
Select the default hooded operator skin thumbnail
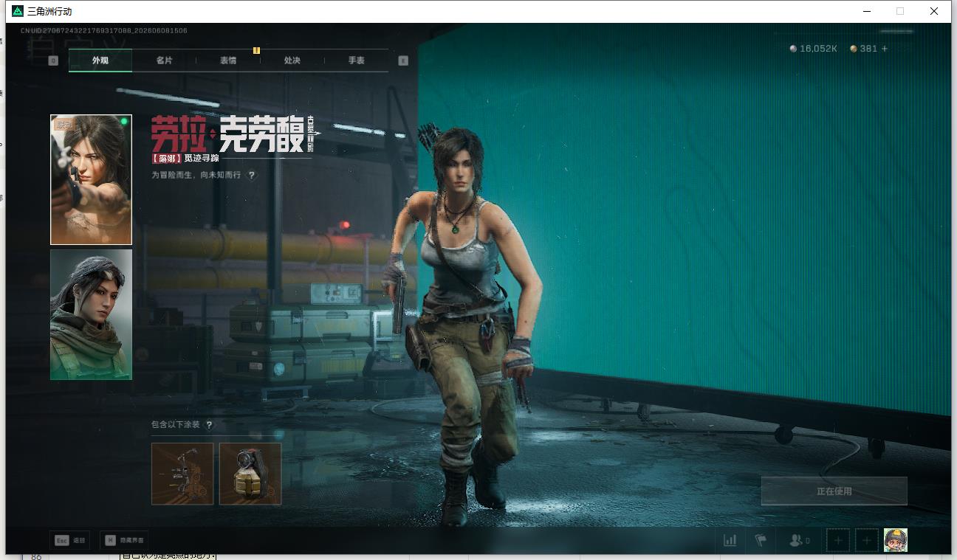click(x=91, y=314)
